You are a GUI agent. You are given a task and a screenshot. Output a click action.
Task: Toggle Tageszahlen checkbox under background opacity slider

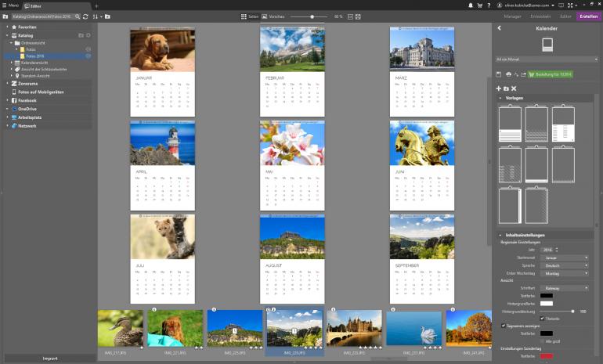(x=542, y=319)
